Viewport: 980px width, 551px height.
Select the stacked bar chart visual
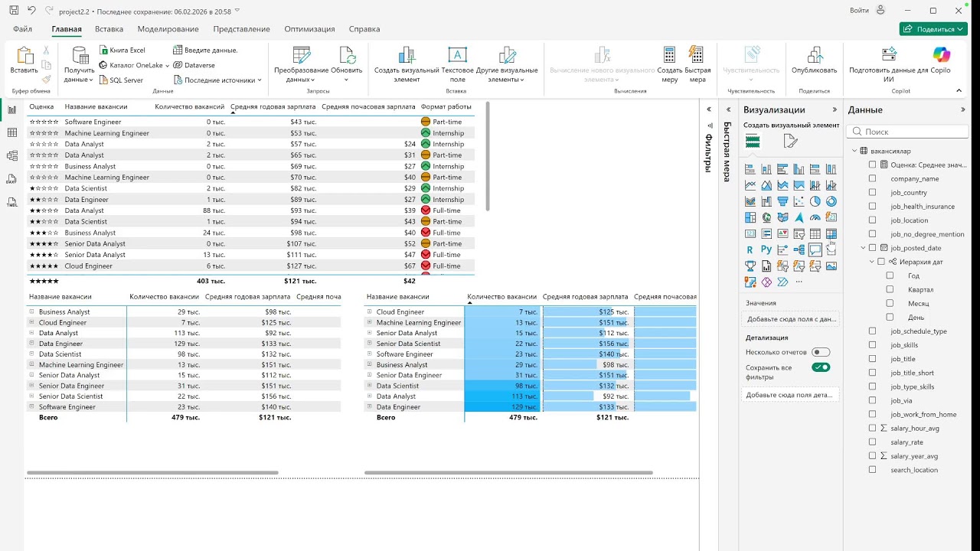point(750,169)
